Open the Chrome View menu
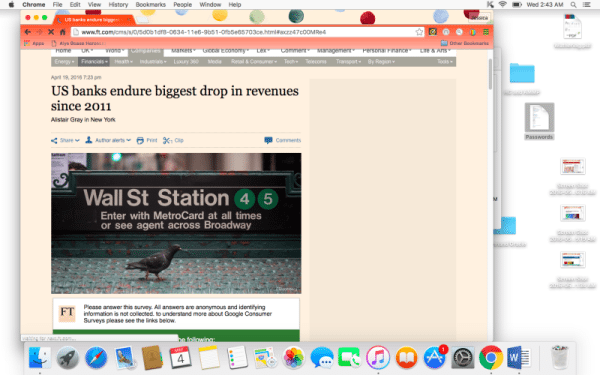Image resolution: width=600 pixels, height=375 pixels. click(94, 5)
